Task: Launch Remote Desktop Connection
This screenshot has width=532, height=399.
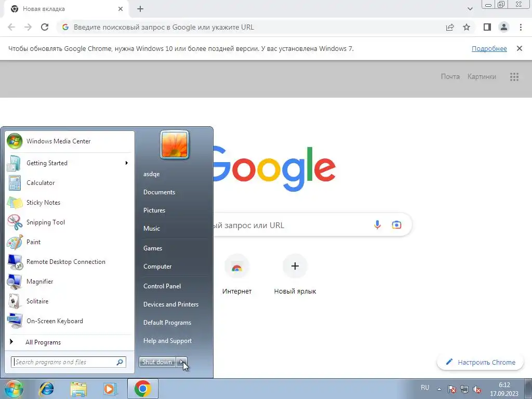Action: click(70, 262)
